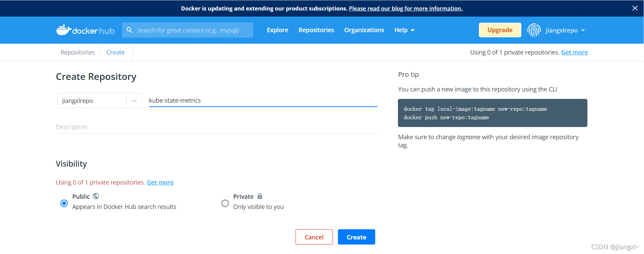The height and width of the screenshot is (254, 644).
Task: Click the Repositories breadcrumb
Action: point(78,52)
